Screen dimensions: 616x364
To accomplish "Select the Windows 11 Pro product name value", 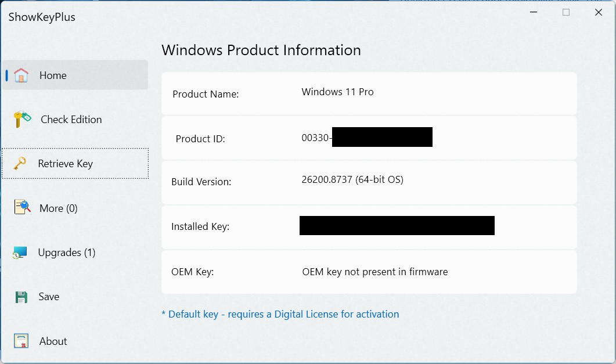I will click(337, 92).
